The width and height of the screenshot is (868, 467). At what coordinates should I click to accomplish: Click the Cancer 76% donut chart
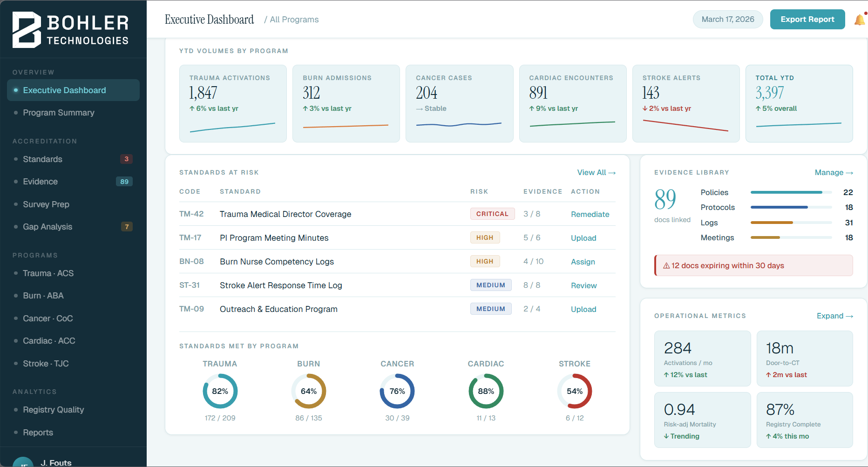(x=397, y=391)
